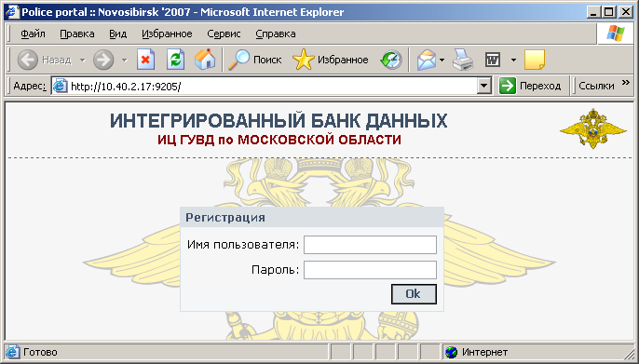Expand the Edit with Word dropdown arrow
This screenshot has width=639, height=364.
(x=513, y=61)
